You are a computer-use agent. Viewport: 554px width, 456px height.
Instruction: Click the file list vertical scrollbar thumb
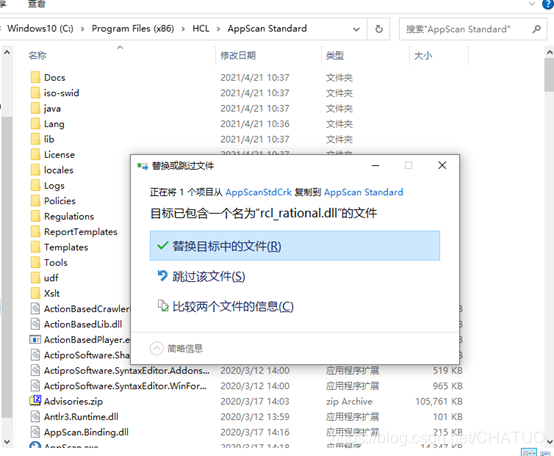(549, 75)
